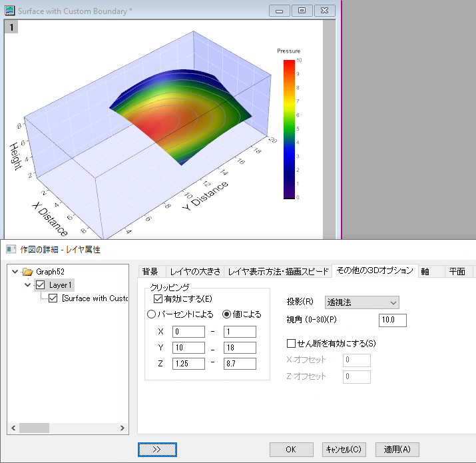476x463 pixels.
Task: Click the Z minimum 1.25 input field
Action: [x=188, y=363]
